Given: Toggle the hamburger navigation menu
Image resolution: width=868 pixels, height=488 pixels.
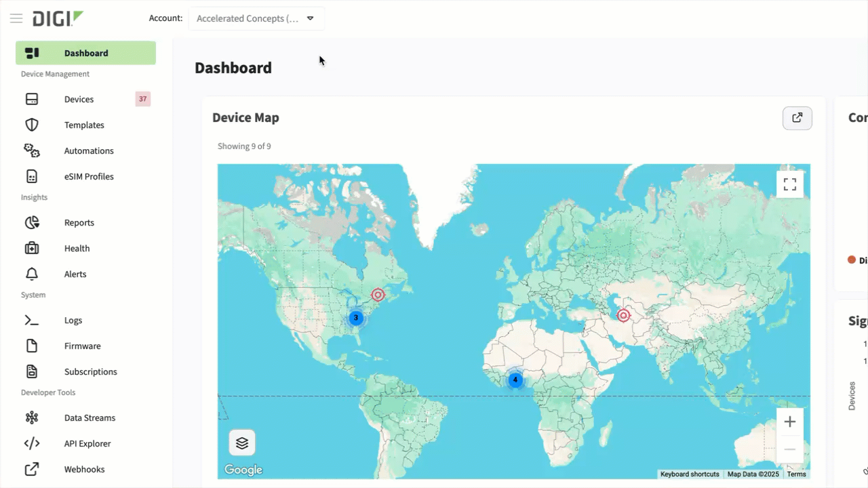Looking at the screenshot, I should point(16,18).
